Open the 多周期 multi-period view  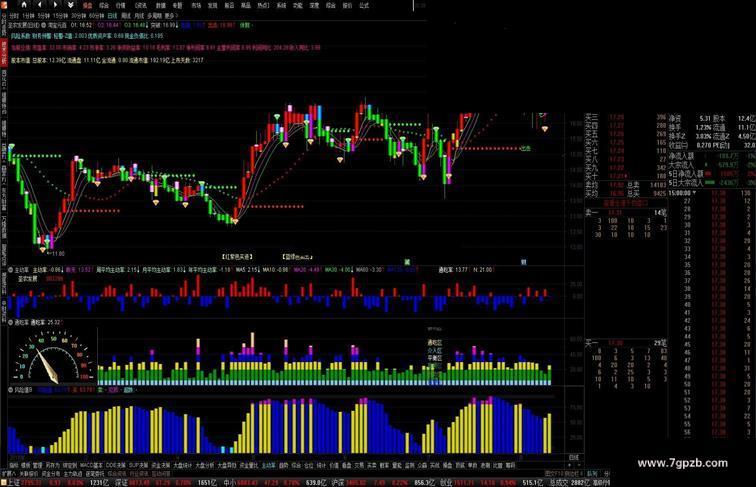154,16
